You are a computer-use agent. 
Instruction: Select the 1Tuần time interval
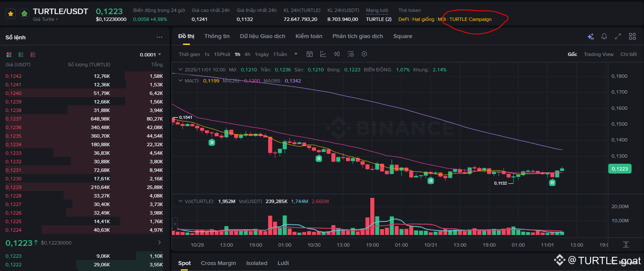click(x=280, y=54)
